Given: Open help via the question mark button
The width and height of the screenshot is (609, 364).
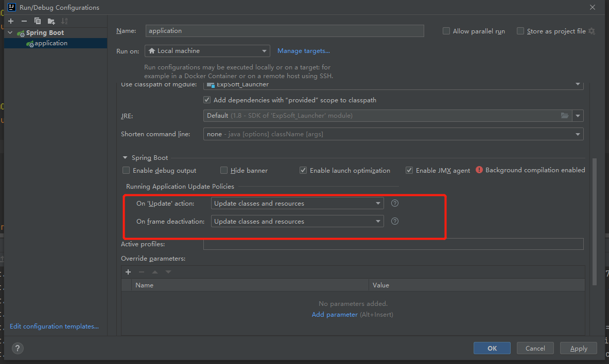Looking at the screenshot, I should coord(17,348).
